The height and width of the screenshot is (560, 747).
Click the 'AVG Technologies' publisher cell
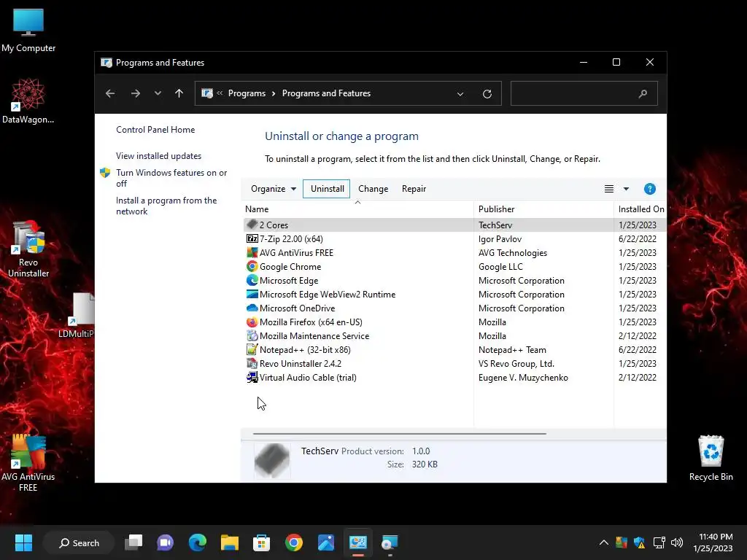(x=513, y=252)
